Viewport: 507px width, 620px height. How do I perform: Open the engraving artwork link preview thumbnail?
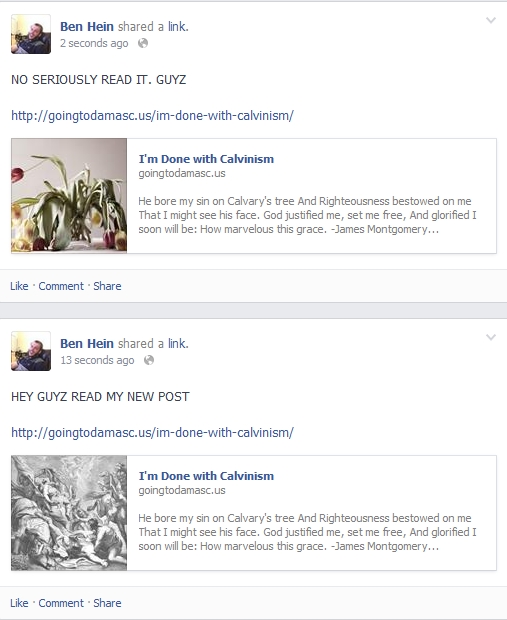coord(69,513)
